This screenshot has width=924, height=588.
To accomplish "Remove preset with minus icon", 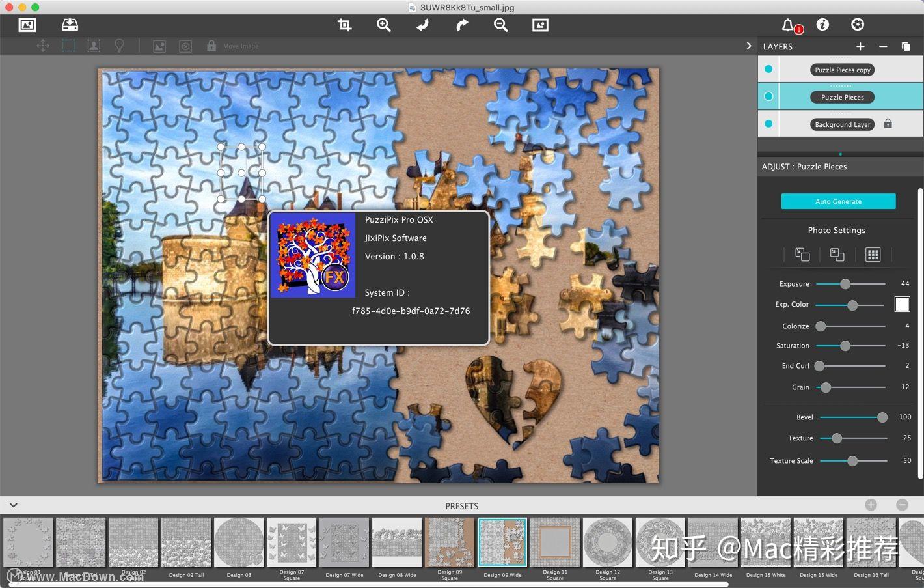I will tap(902, 505).
